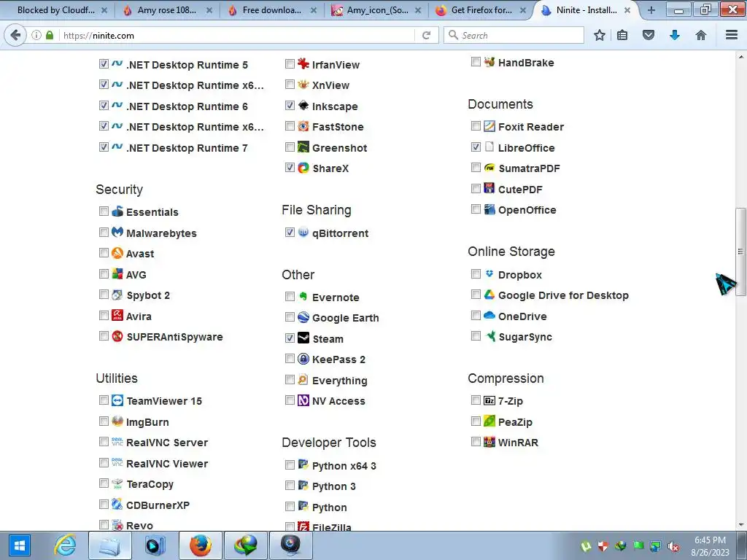This screenshot has height=560, width=747.
Task: Switch to Get Firefox tab
Action: [481, 10]
